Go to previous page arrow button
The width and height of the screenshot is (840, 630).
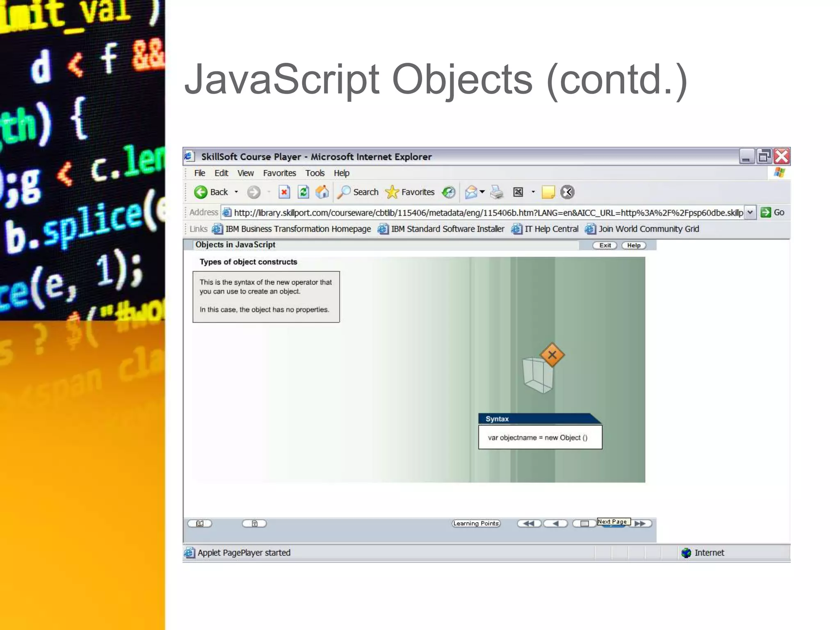(556, 523)
